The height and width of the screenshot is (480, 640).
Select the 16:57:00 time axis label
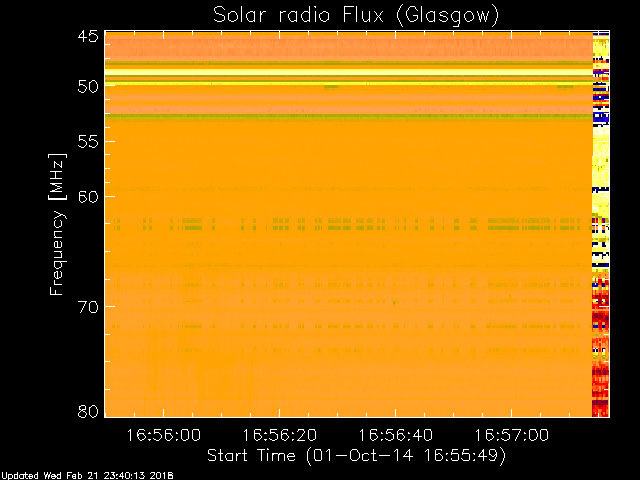point(511,435)
